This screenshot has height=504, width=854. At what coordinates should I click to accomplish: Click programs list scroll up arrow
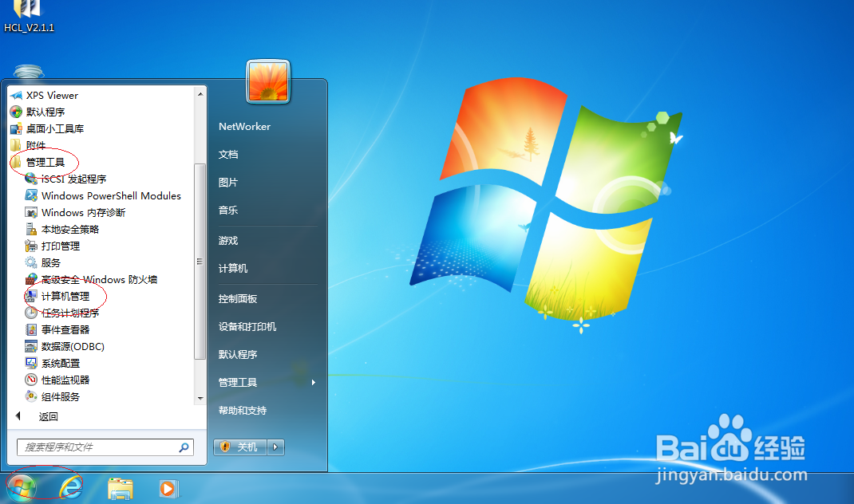(x=200, y=94)
